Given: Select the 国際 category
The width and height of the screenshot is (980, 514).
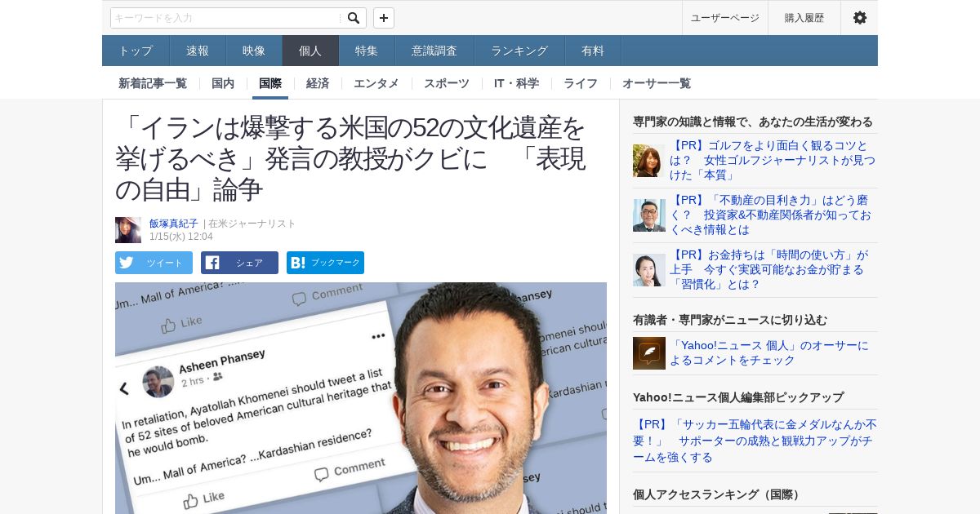Looking at the screenshot, I should (x=270, y=83).
